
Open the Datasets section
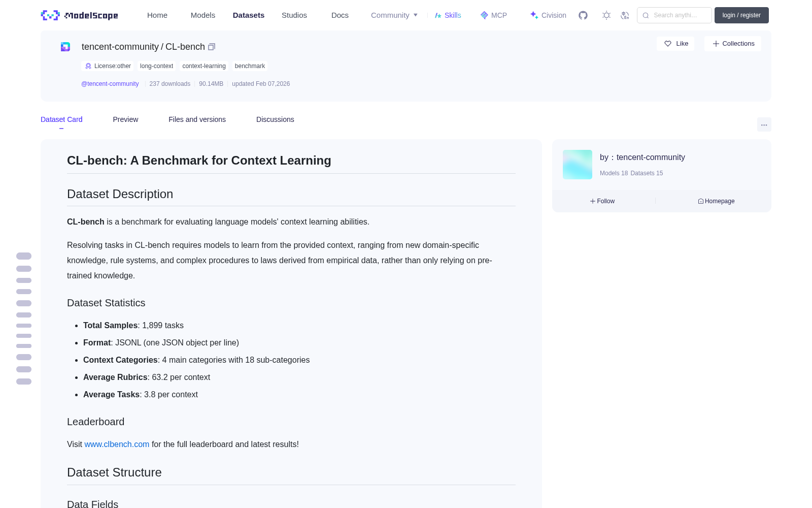[249, 15]
